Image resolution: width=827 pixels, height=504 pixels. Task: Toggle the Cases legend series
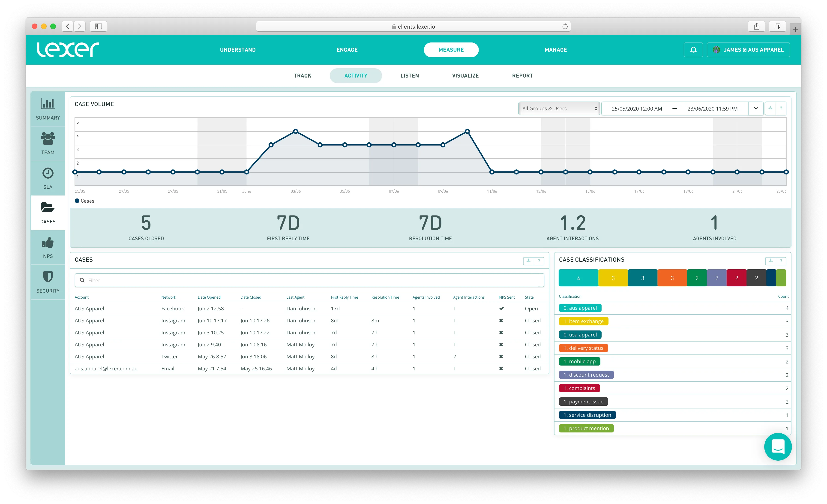85,201
